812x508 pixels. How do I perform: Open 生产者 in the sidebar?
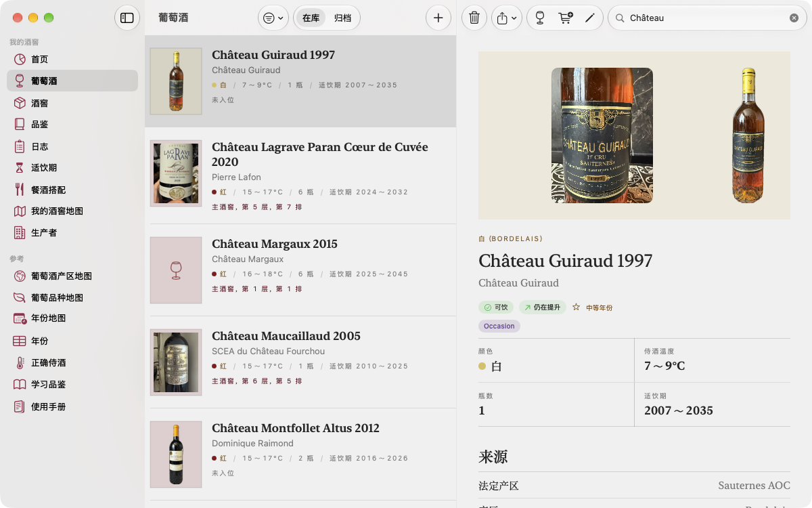72,233
